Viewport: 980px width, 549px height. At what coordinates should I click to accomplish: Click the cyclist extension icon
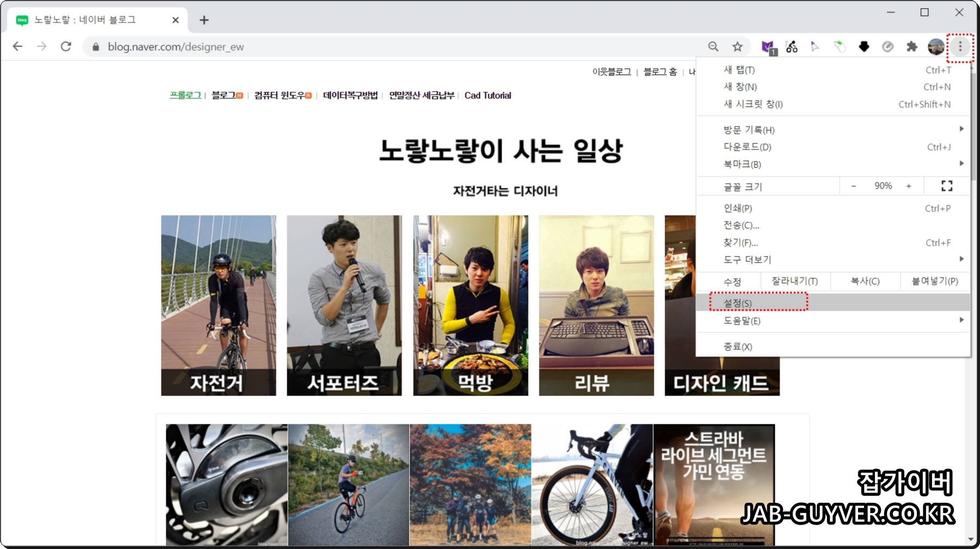tap(791, 47)
